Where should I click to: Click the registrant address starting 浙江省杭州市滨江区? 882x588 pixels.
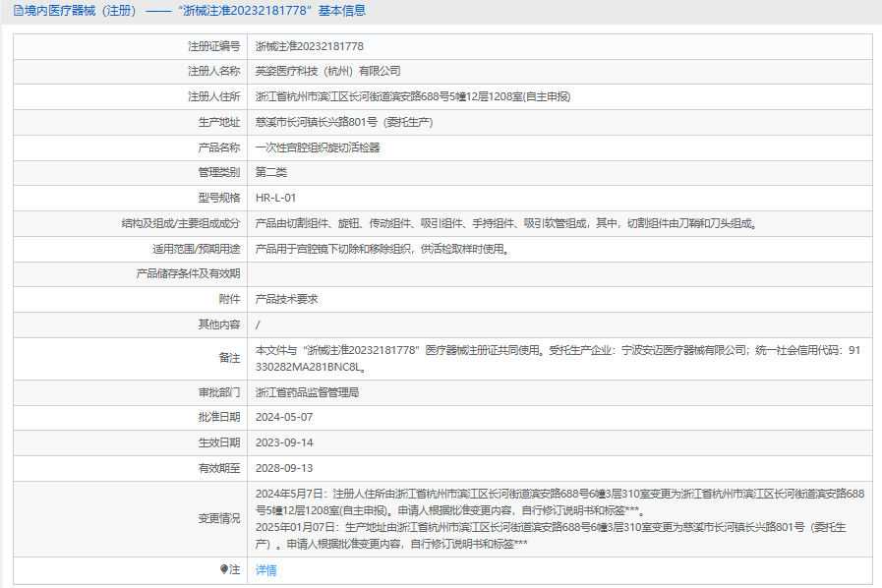click(413, 96)
